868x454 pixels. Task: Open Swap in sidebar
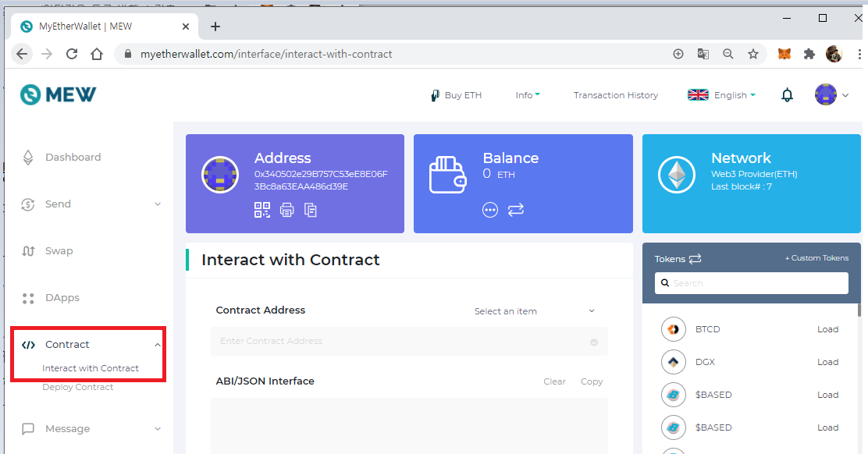pyautogui.click(x=59, y=251)
